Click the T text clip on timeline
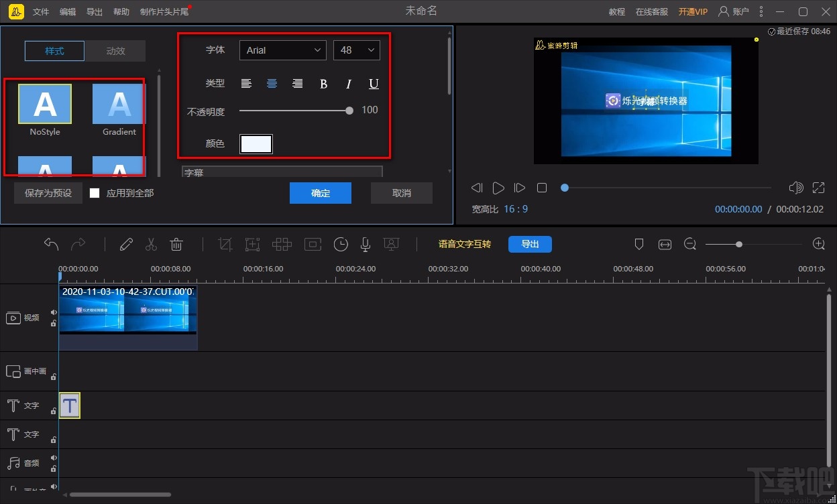Viewport: 837px width, 504px height. pos(70,405)
